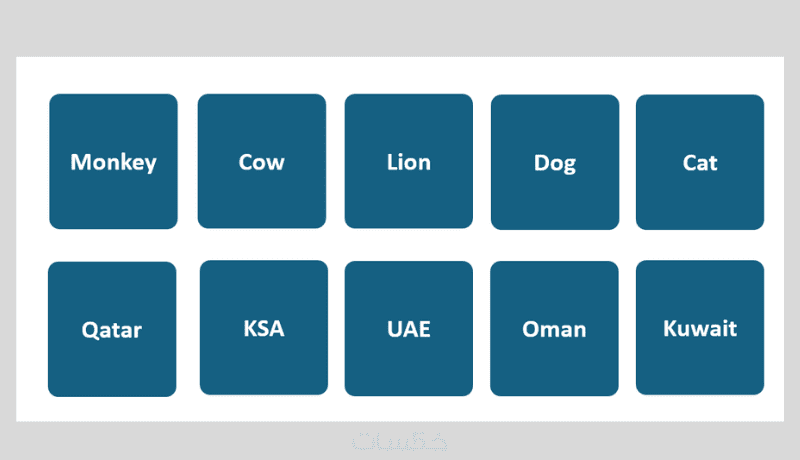
Task: Select the tile for the United Arab Emirates
Action: (x=408, y=328)
